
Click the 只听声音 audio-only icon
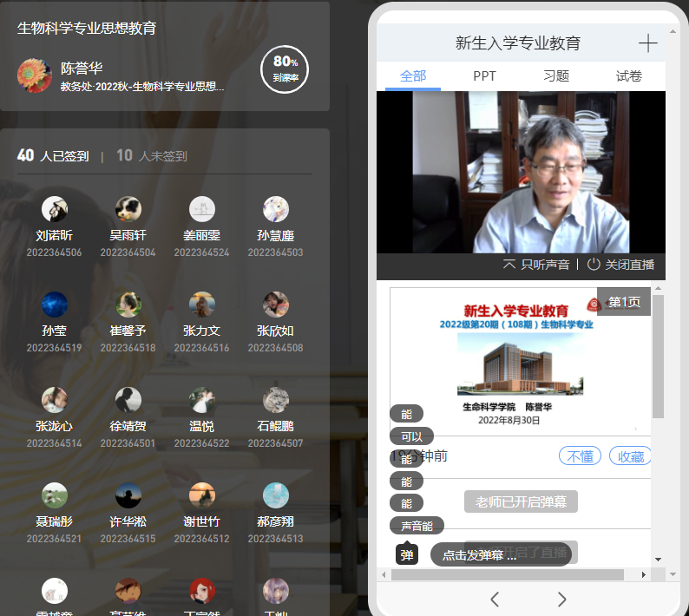(509, 264)
